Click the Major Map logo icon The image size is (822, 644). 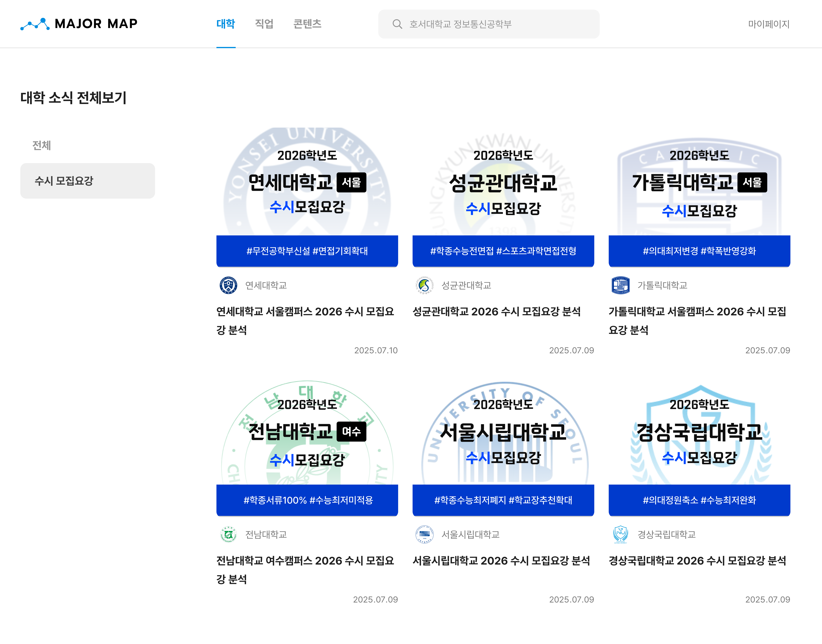(35, 24)
